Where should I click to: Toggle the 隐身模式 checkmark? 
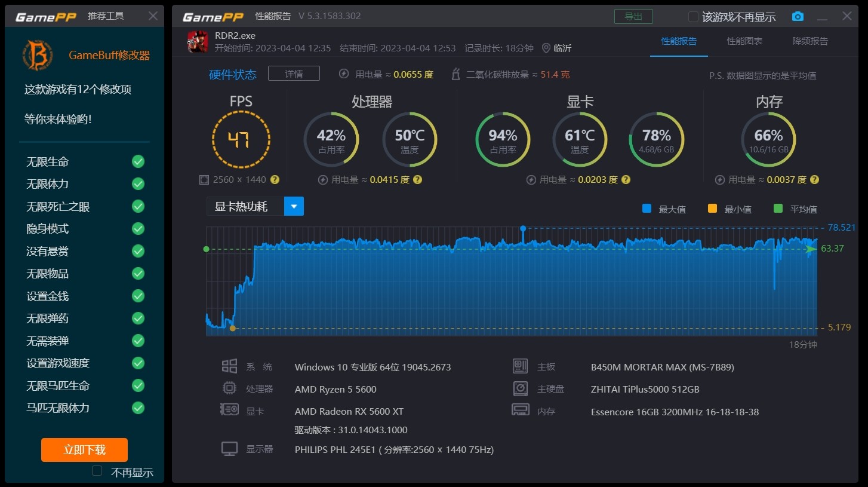[138, 228]
